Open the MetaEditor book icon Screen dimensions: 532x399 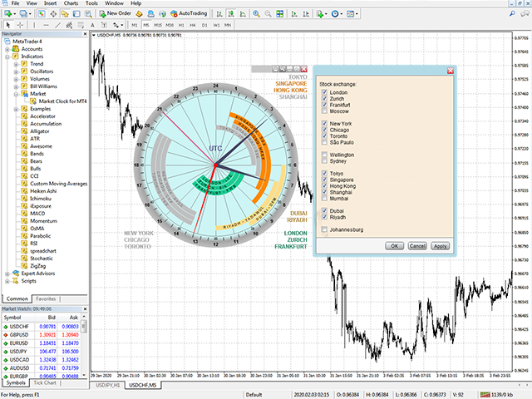139,13
